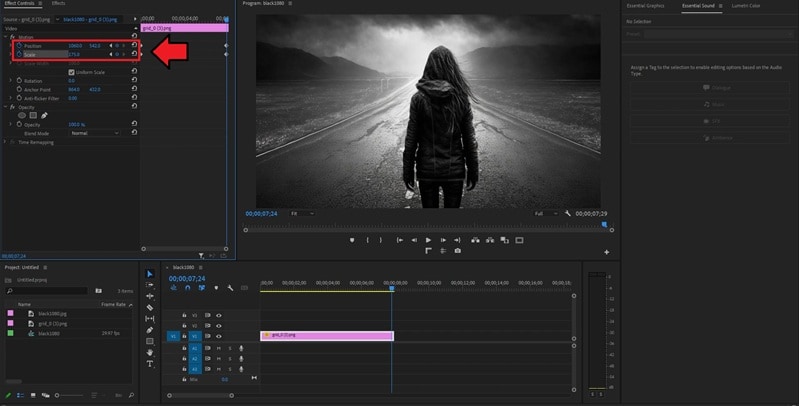Open the Source clip dropdown arrow
Screen dimensions: 799x406
[x=58, y=19]
